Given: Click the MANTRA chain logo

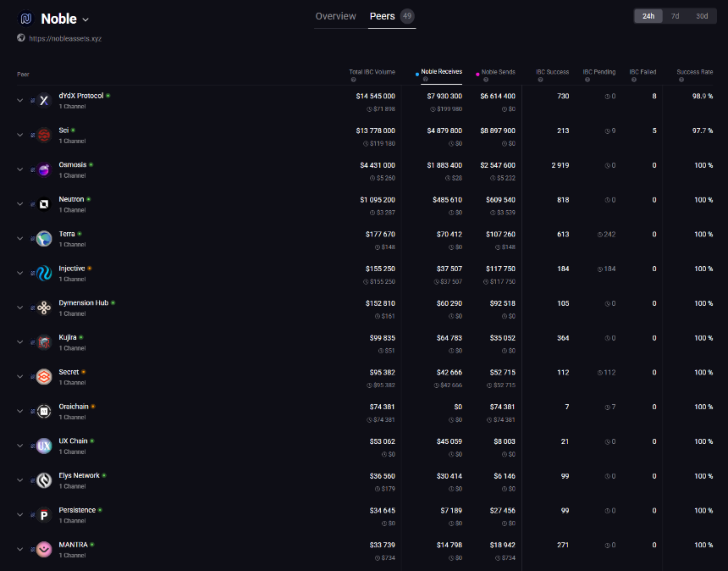Looking at the screenshot, I should tap(44, 550).
